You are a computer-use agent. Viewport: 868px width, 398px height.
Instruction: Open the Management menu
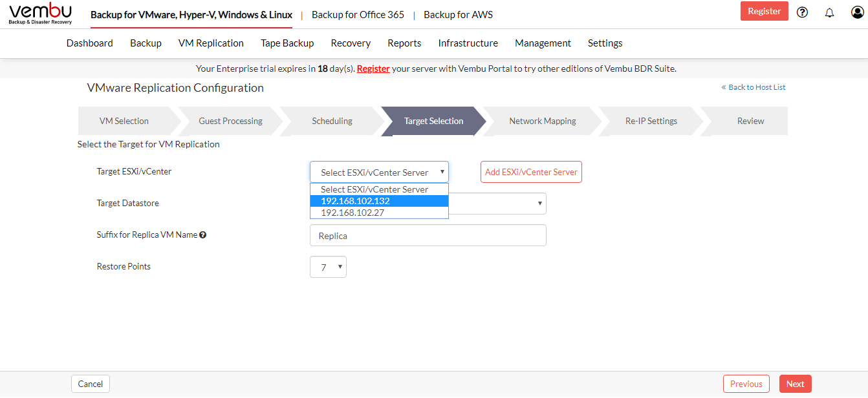[x=543, y=43]
